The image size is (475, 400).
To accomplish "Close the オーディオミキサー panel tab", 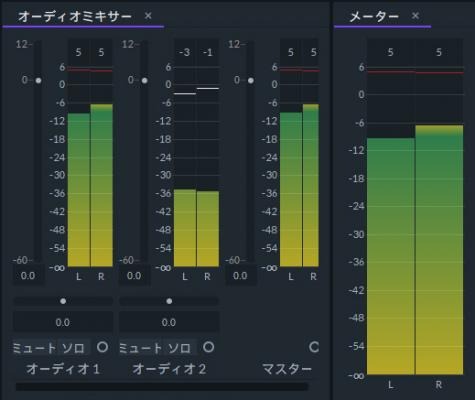I will [x=148, y=16].
